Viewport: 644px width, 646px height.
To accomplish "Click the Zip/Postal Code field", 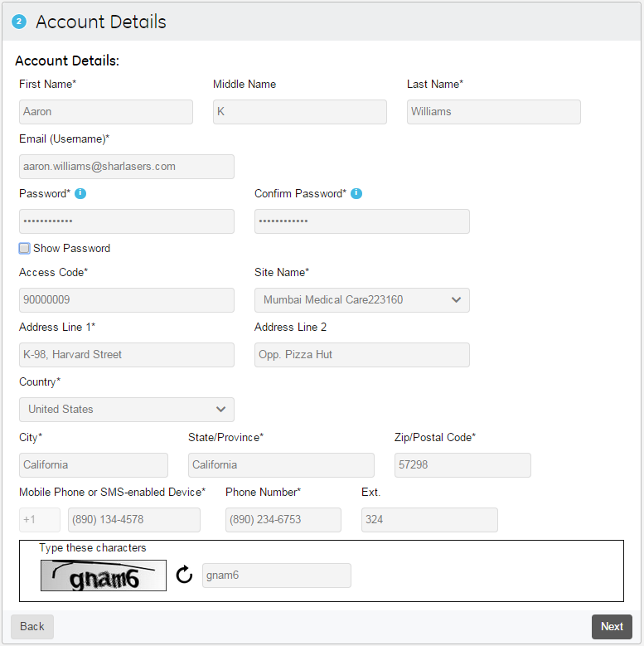I will [x=462, y=465].
